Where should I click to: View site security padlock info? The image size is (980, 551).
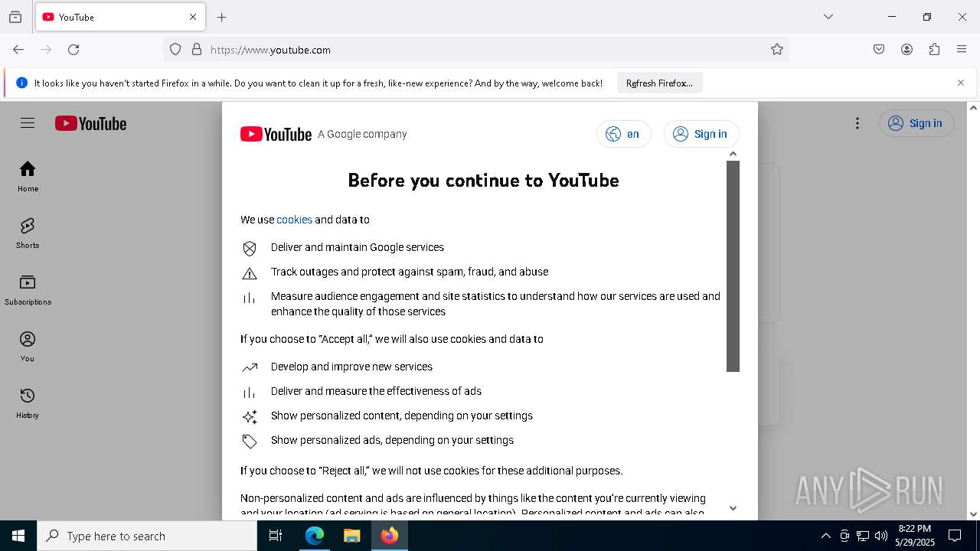[197, 50]
